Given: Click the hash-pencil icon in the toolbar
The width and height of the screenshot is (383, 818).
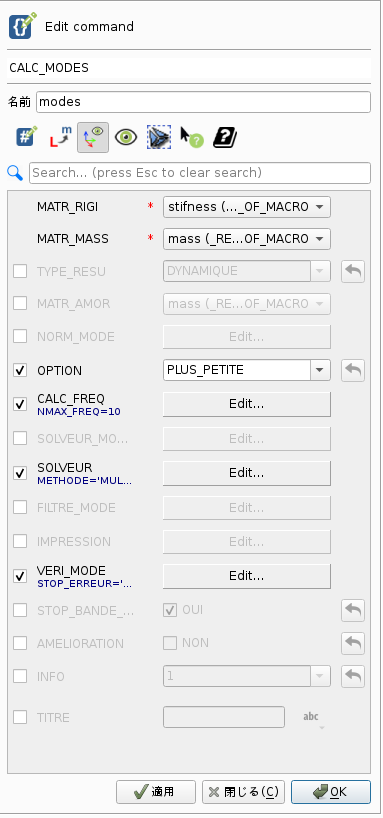Looking at the screenshot, I should tap(27, 137).
